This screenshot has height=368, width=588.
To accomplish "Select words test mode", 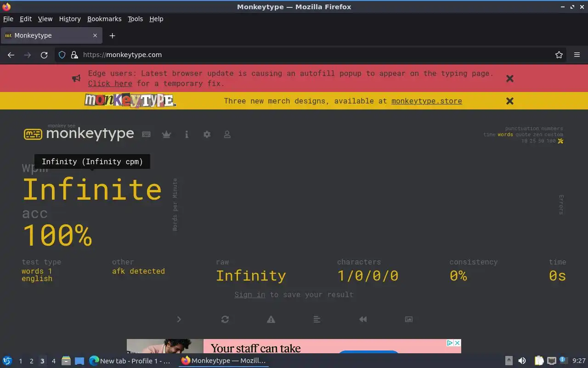I will click(x=505, y=135).
